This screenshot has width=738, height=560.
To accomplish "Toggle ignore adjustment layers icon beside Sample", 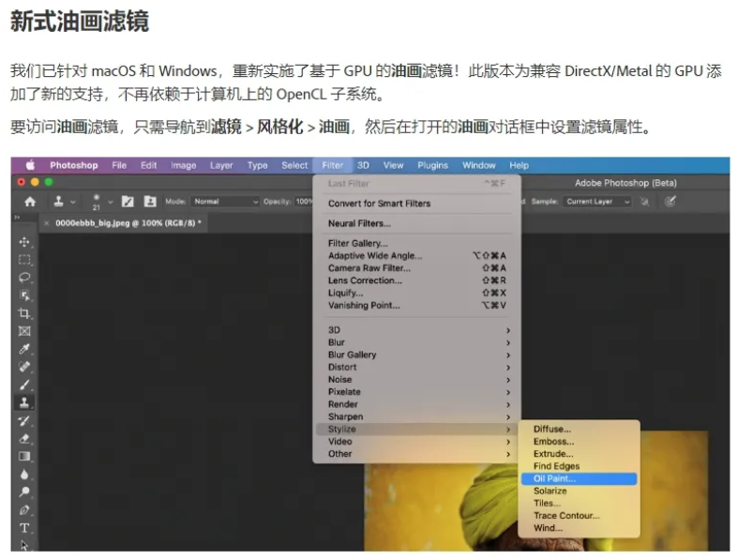I will pos(644,202).
